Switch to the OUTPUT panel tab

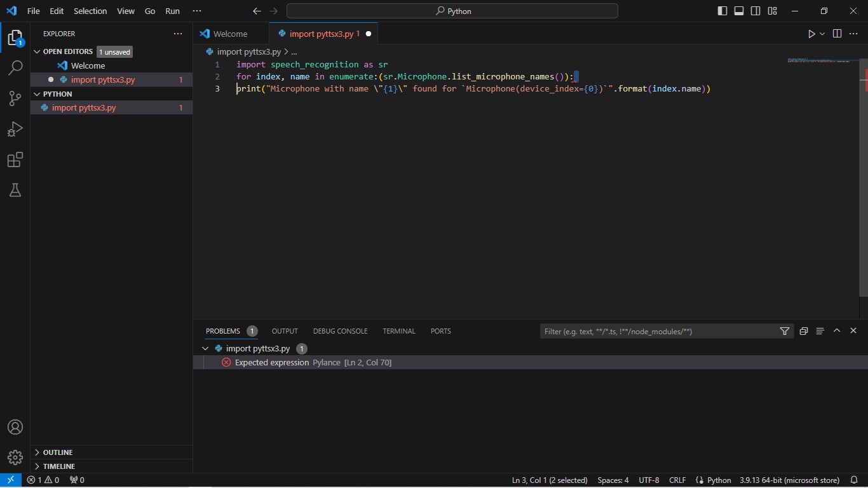pos(285,331)
